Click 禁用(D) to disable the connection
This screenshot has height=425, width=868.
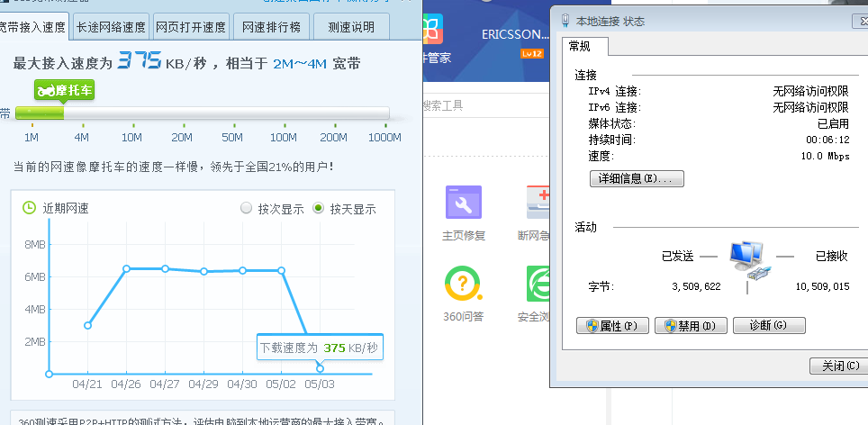[x=691, y=325]
